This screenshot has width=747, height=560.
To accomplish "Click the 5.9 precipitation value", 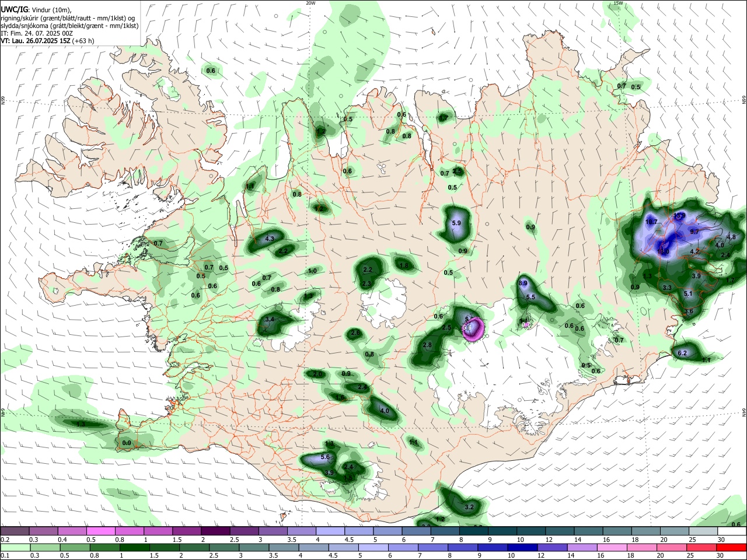I will click(x=456, y=223).
